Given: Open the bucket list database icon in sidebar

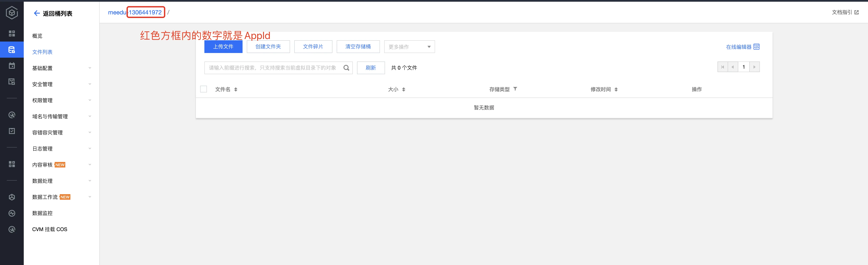Looking at the screenshot, I should [x=12, y=50].
